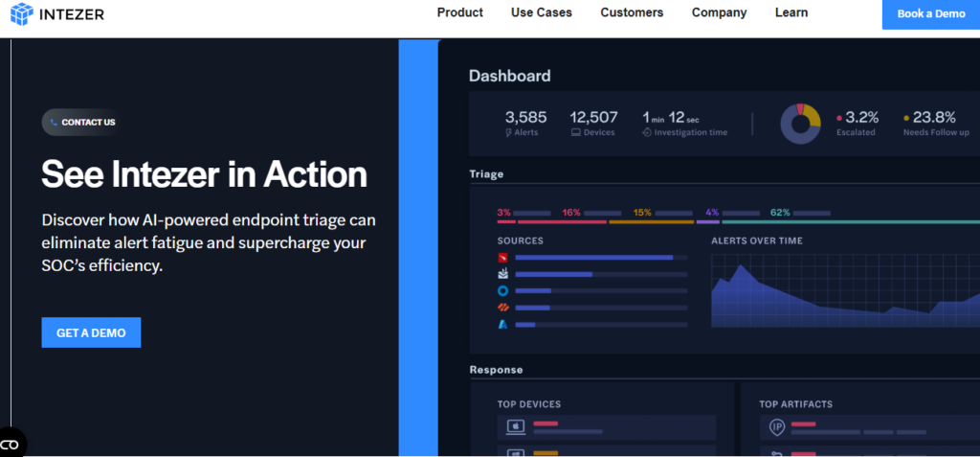
Task: Click the INTEZER wordmark text
Action: [71, 13]
